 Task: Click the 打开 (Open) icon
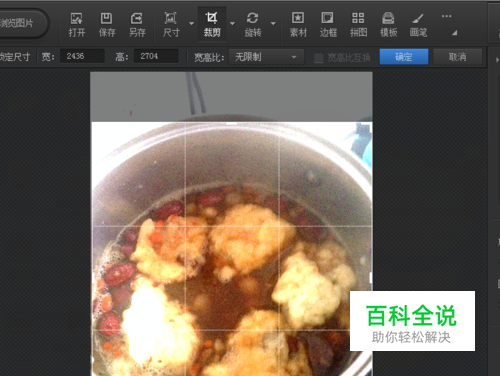[77, 24]
